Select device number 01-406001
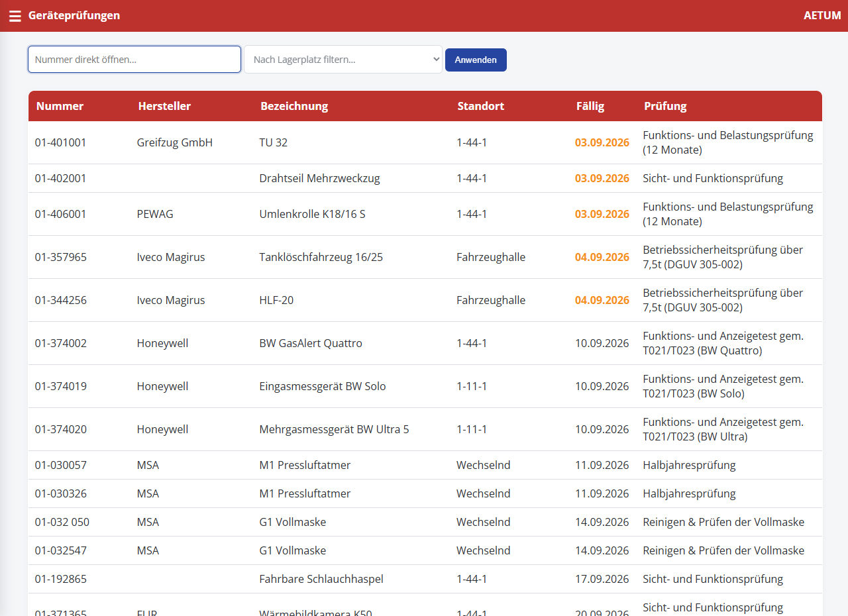 pos(60,214)
